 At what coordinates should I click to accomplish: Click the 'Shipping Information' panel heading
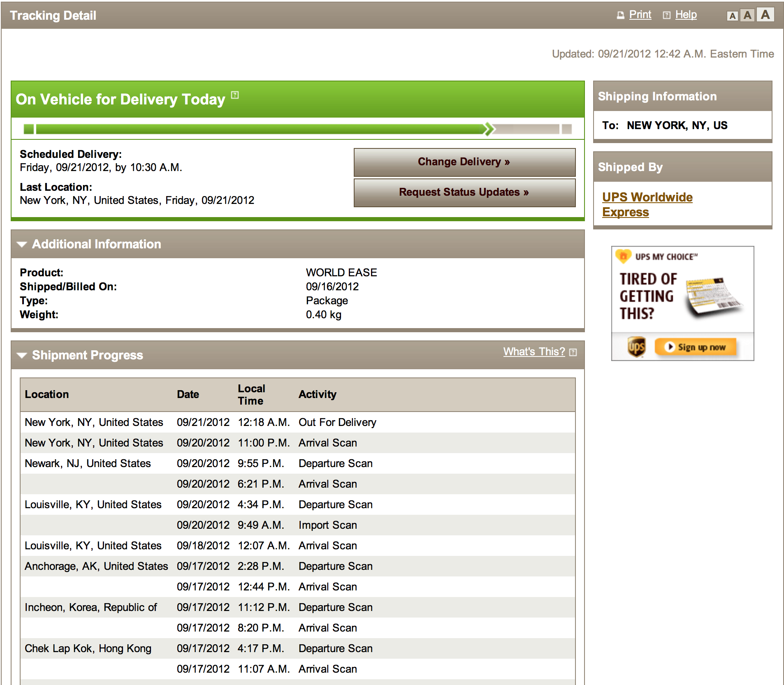[x=657, y=96]
